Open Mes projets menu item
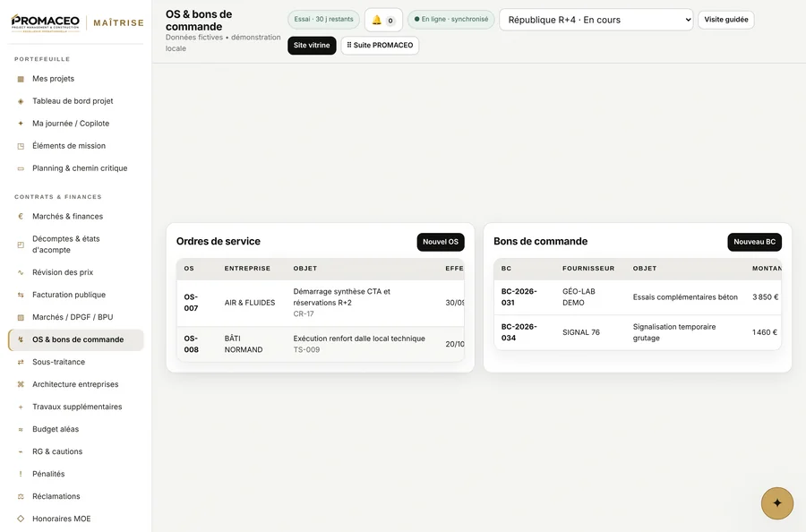 tap(75, 79)
